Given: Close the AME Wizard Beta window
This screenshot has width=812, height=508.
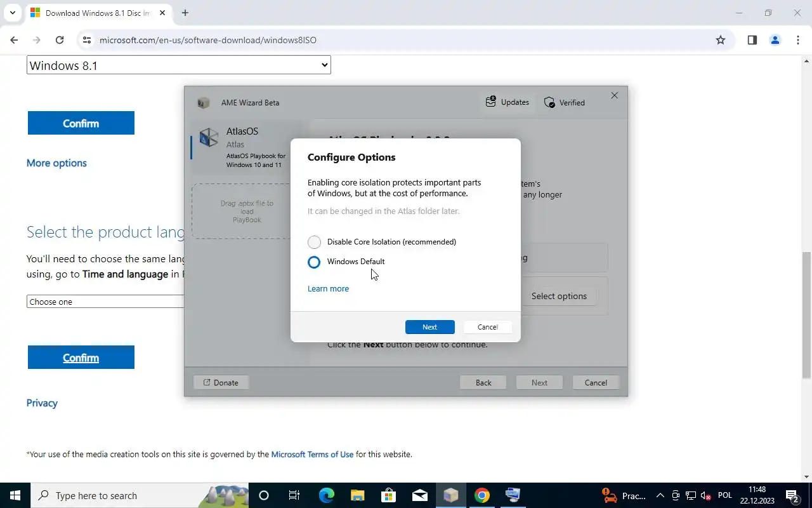Looking at the screenshot, I should (614, 95).
